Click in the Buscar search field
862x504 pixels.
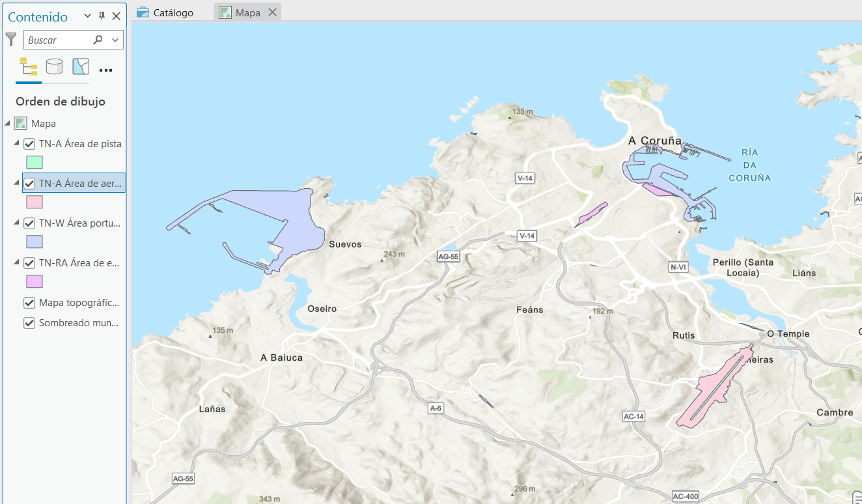[x=57, y=40]
